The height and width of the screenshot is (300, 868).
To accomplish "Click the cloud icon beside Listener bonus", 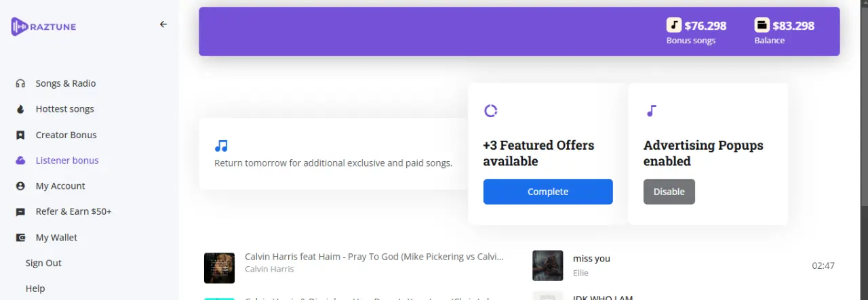I will (x=20, y=160).
